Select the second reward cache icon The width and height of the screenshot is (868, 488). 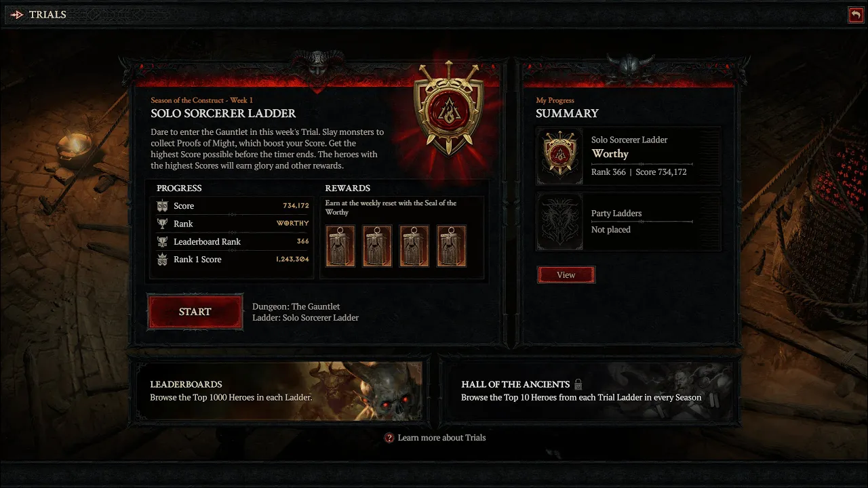coord(377,246)
